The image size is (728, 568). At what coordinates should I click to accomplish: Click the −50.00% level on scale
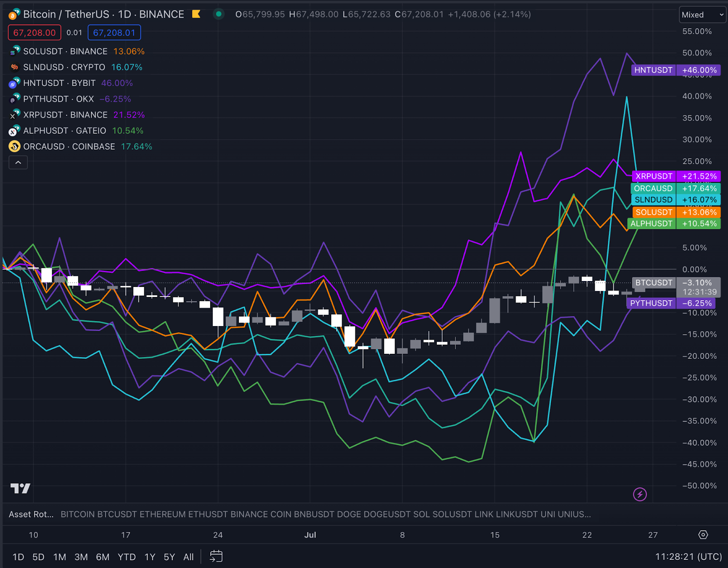[700, 486]
